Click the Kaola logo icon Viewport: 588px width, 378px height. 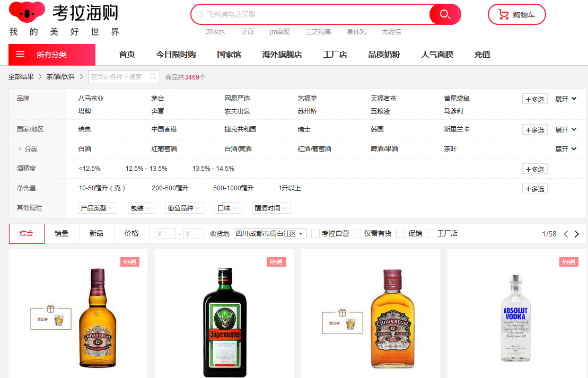point(27,12)
